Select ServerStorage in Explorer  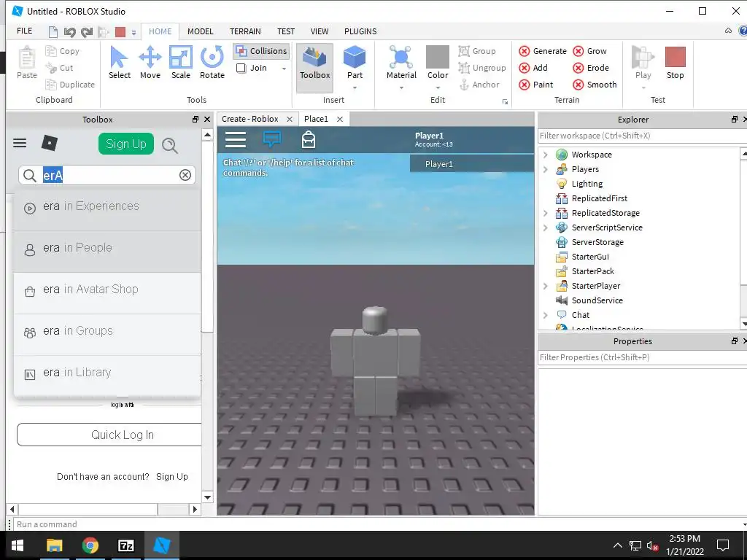pos(597,242)
